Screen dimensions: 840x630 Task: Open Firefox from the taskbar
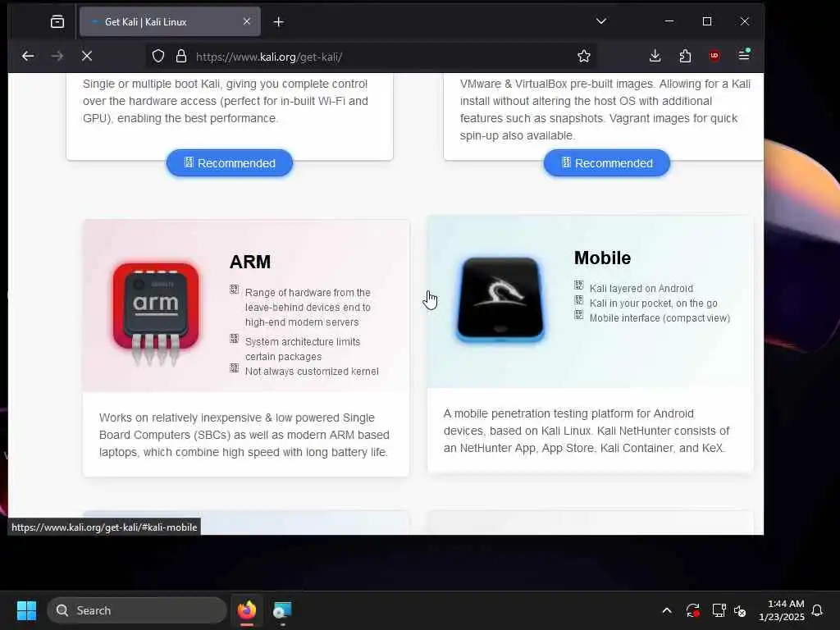(247, 610)
